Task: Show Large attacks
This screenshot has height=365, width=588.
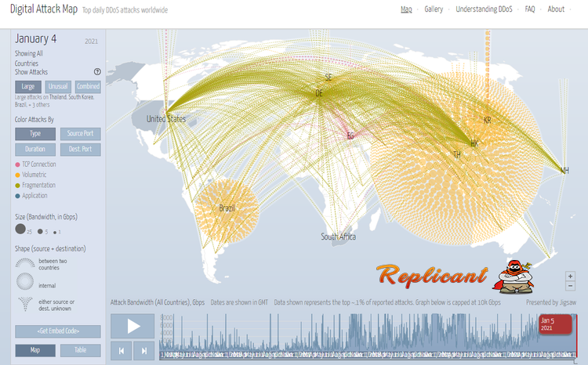Action: click(x=27, y=87)
